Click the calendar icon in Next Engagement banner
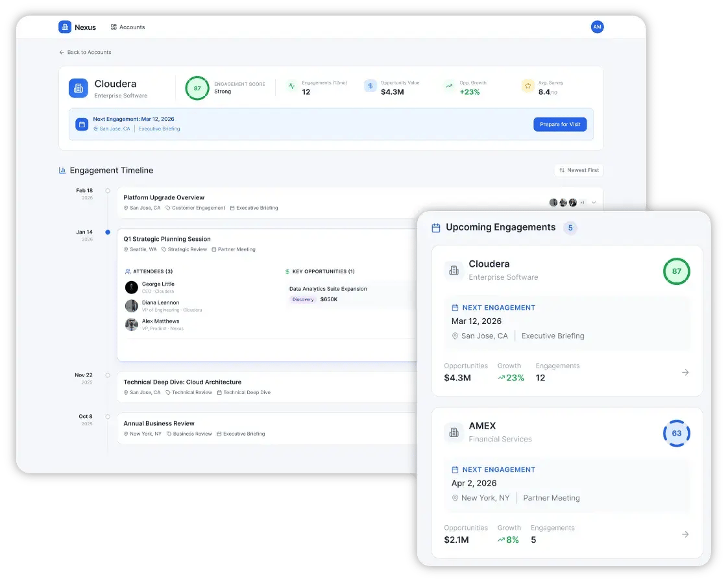Image resolution: width=728 pixels, height=583 pixels. click(82, 125)
